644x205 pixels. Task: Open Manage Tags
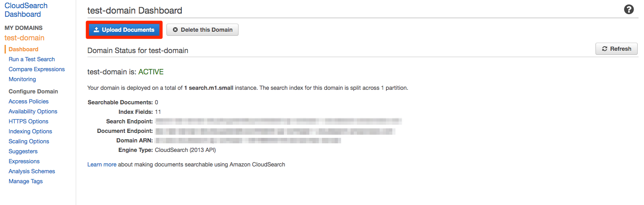click(26, 181)
